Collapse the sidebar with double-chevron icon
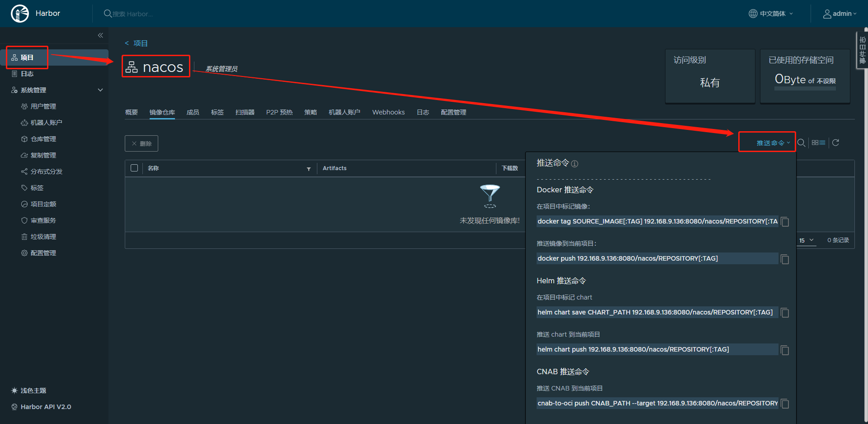 point(100,35)
